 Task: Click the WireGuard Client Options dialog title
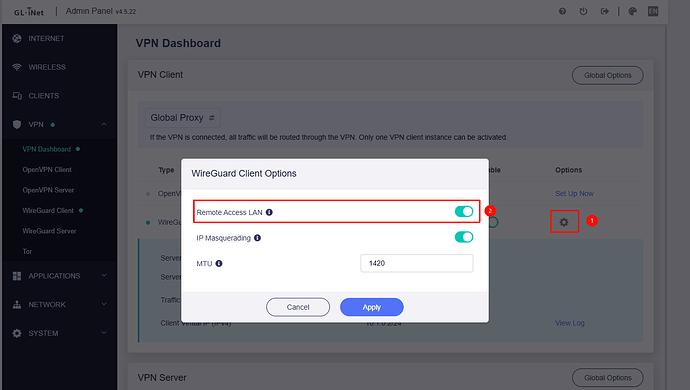(244, 173)
